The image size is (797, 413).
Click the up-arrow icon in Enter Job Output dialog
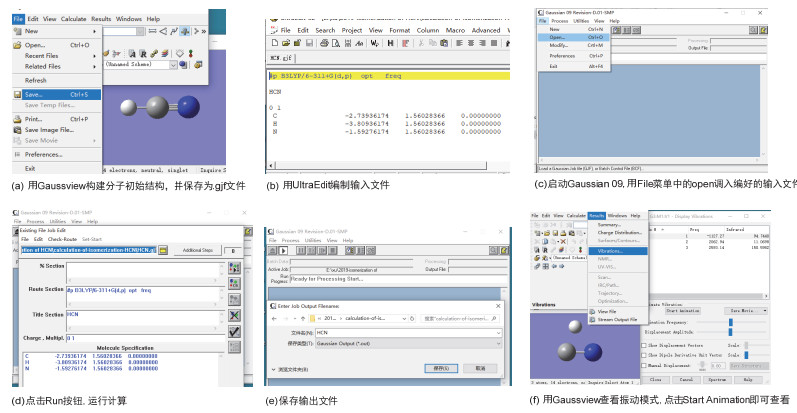tap(303, 319)
